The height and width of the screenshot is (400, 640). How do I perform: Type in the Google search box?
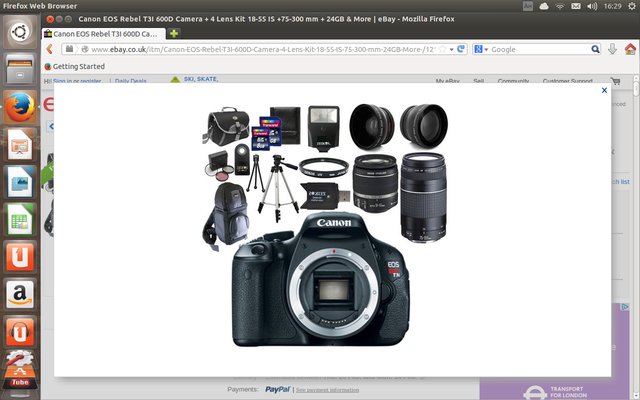point(540,49)
